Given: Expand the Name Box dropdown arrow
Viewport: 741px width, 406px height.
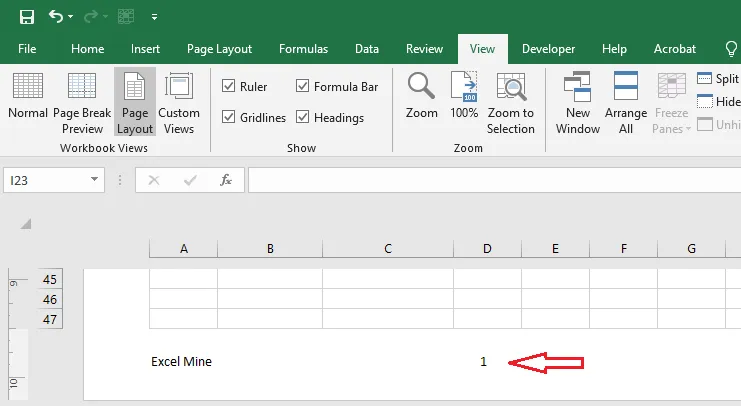Looking at the screenshot, I should [x=95, y=180].
